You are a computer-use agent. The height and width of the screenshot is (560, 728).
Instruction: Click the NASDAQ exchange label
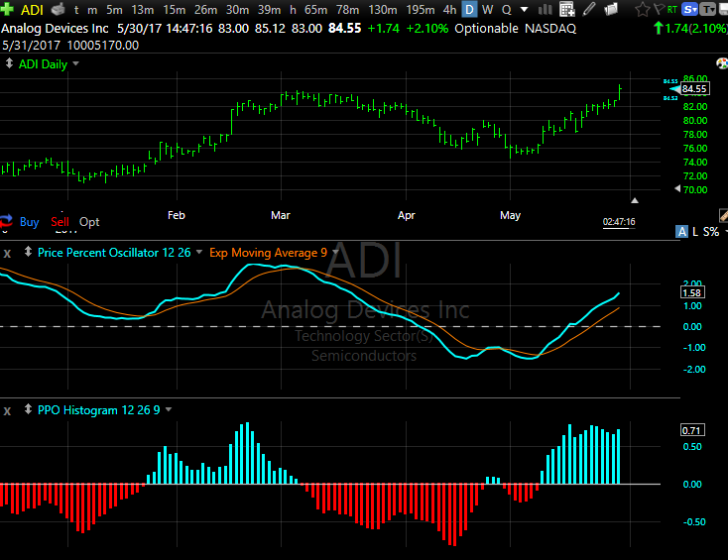(550, 29)
